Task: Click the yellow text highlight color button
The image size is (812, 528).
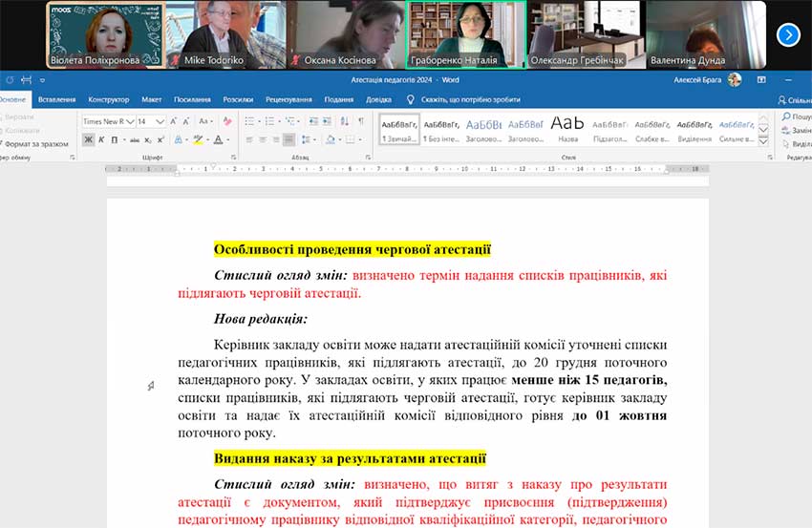Action: click(x=198, y=139)
